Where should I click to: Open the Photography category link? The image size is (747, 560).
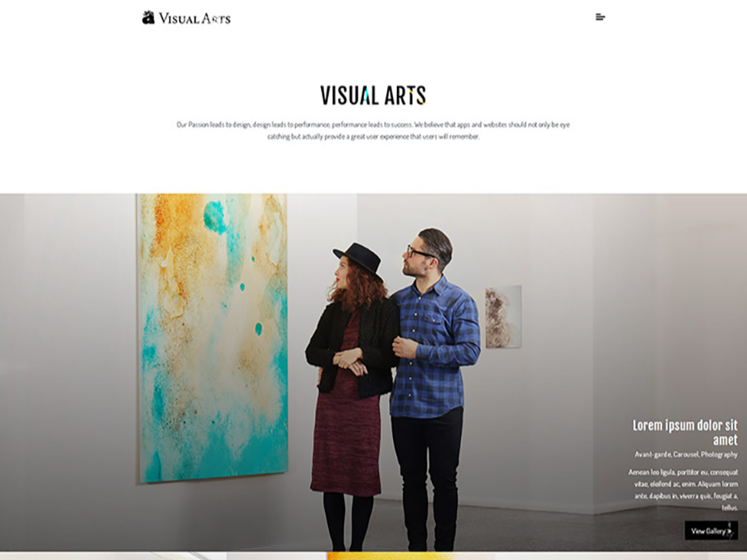719,455
